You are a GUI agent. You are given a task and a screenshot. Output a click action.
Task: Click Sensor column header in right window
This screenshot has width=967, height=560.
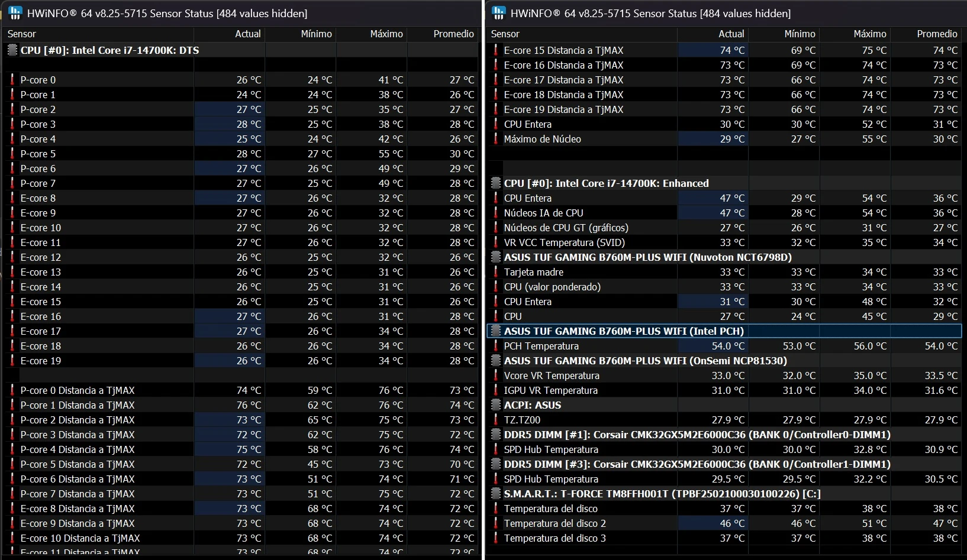pos(582,34)
